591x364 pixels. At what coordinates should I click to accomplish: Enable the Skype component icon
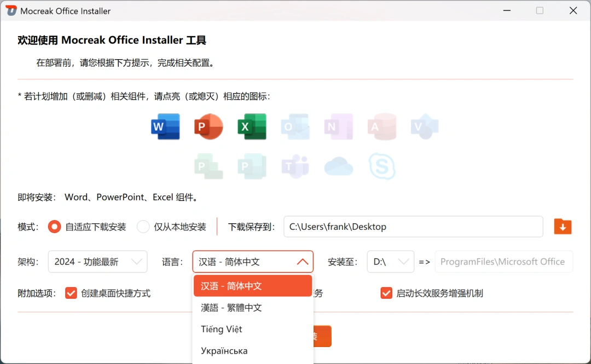click(382, 166)
